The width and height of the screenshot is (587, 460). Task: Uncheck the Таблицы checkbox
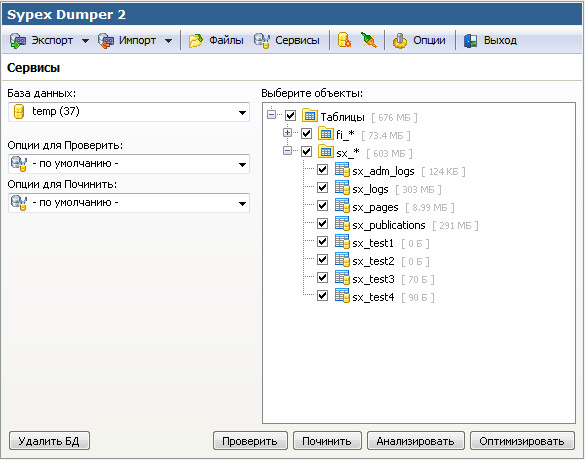pos(291,115)
